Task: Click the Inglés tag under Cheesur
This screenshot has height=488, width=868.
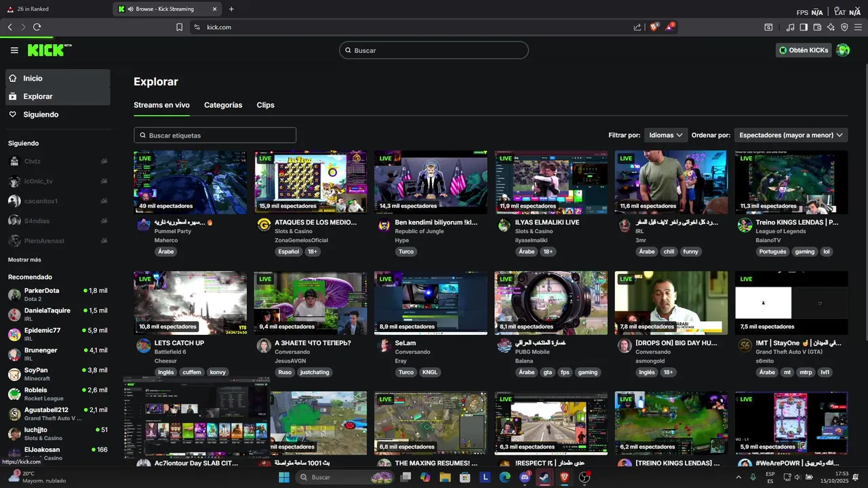Action: coord(165,372)
